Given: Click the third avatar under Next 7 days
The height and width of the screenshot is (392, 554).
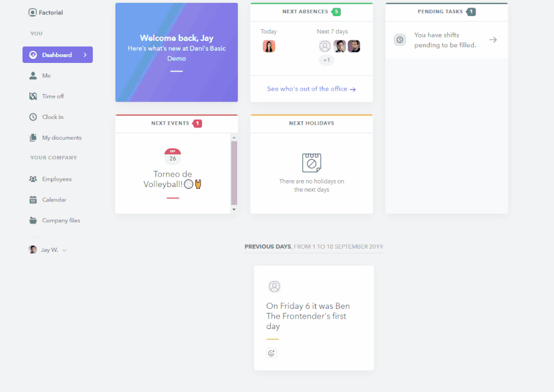Looking at the screenshot, I should tap(354, 46).
